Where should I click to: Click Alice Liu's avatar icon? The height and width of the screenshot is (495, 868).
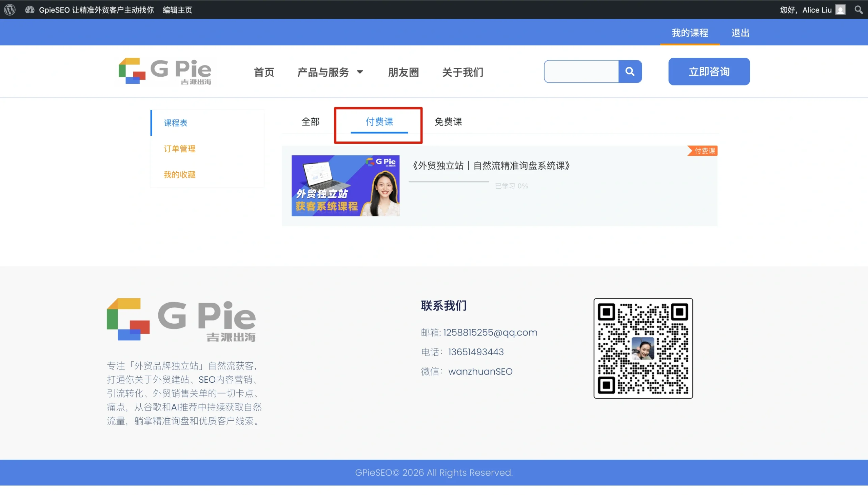point(840,9)
